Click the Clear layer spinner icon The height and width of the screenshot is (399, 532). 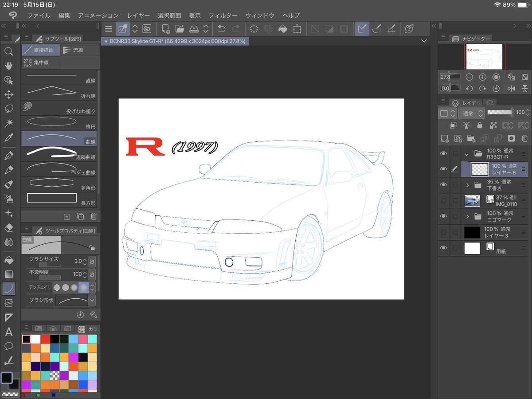[254, 29]
